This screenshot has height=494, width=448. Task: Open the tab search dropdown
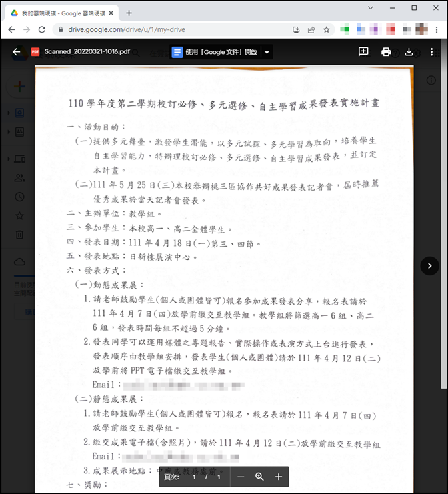pyautogui.click(x=371, y=8)
